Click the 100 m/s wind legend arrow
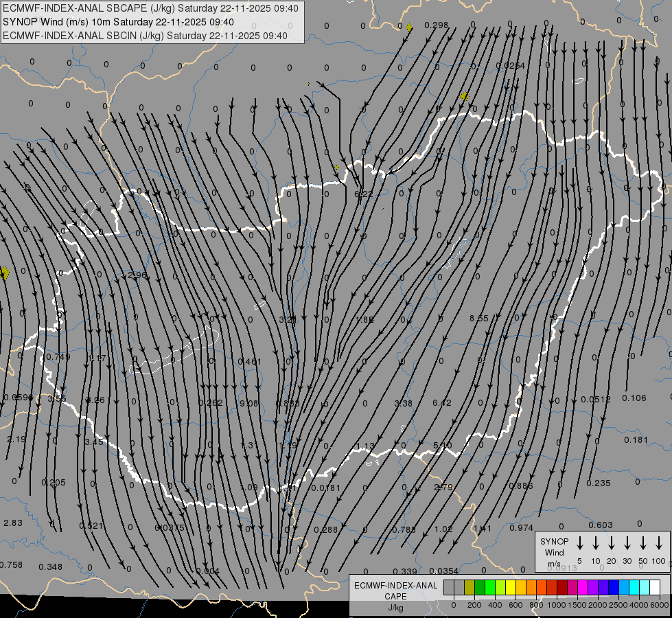 [x=659, y=543]
